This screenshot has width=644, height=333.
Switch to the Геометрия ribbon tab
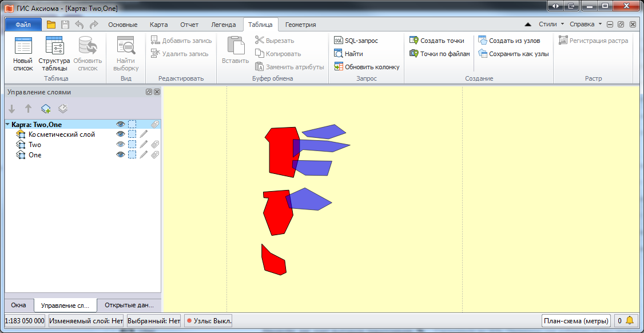pos(300,25)
